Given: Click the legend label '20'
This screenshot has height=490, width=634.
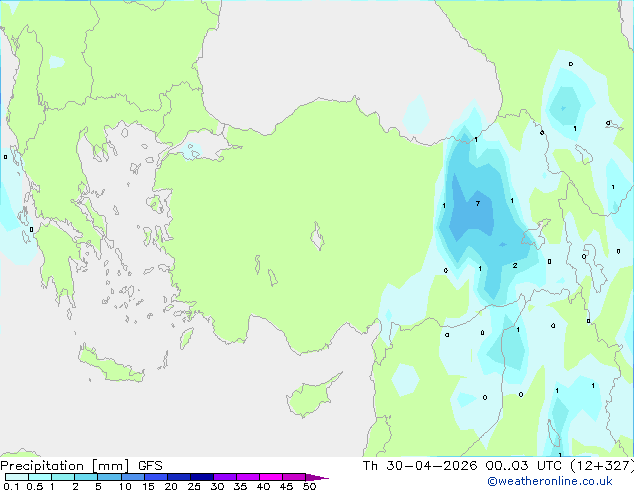Looking at the screenshot, I should point(171,486).
